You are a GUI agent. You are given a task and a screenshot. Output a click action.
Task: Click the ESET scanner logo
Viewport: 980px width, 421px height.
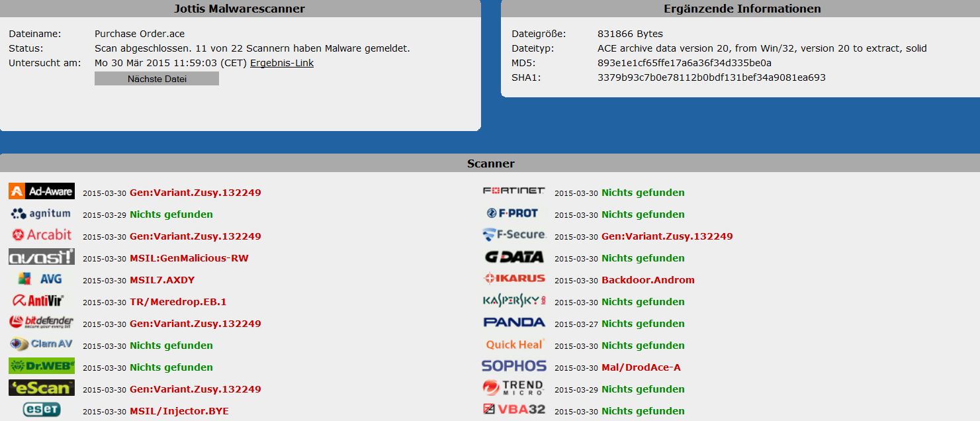[x=42, y=410]
